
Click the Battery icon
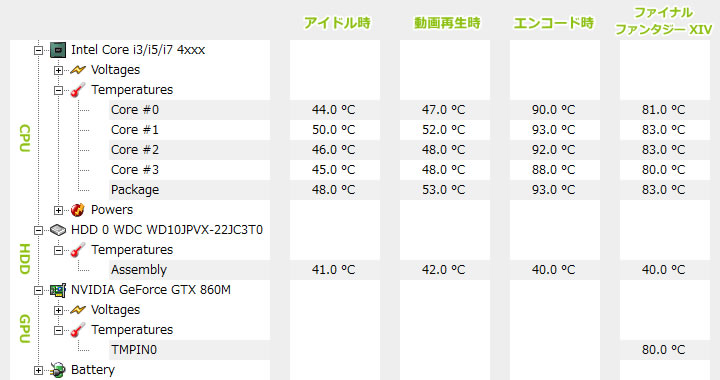click(58, 370)
